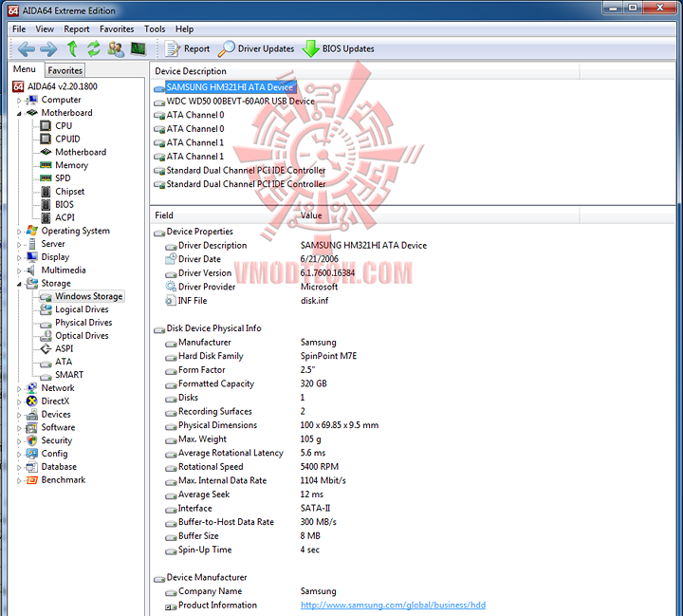Open the Tools menu

155,29
